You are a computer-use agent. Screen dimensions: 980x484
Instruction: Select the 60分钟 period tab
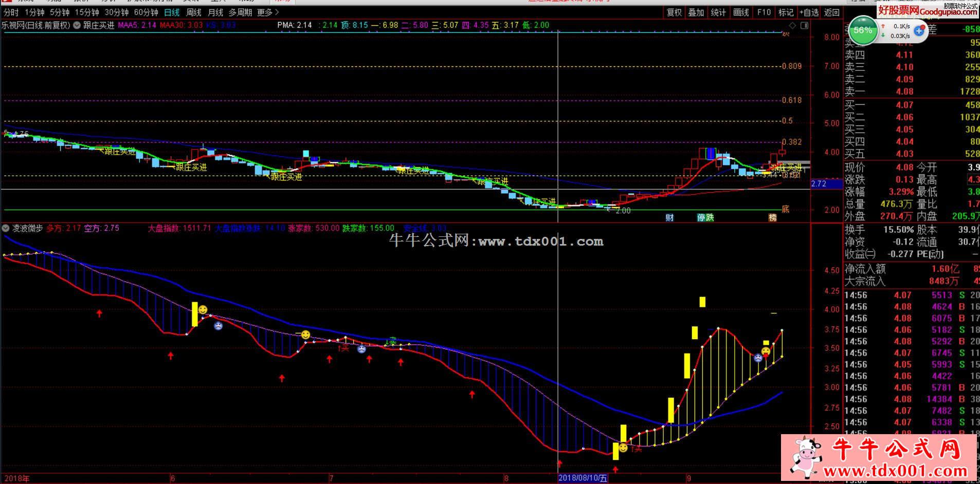click(146, 12)
